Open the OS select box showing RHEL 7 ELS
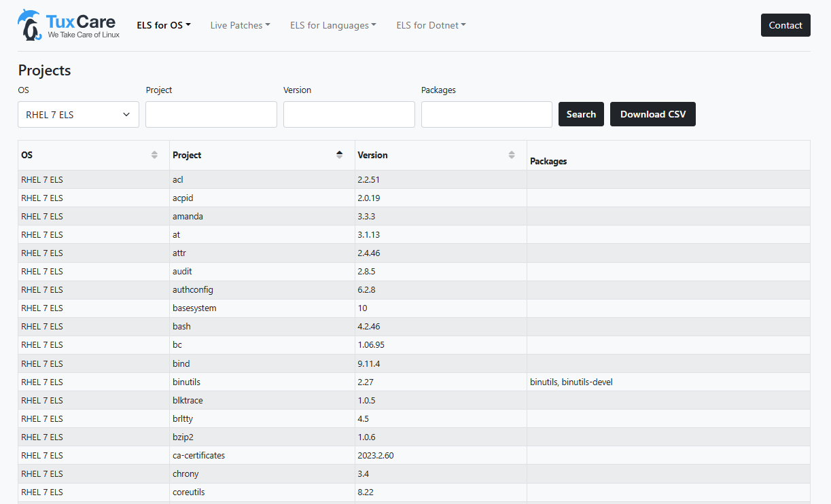 (x=78, y=115)
